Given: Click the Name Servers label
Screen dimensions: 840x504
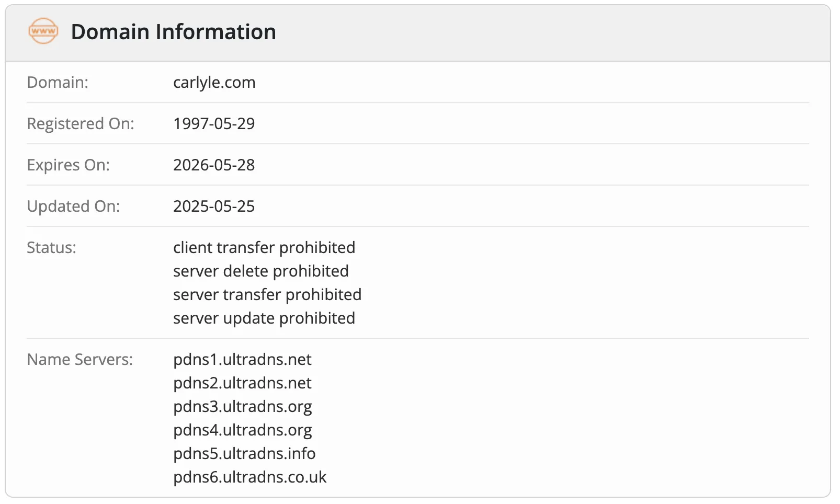Looking at the screenshot, I should pyautogui.click(x=80, y=359).
